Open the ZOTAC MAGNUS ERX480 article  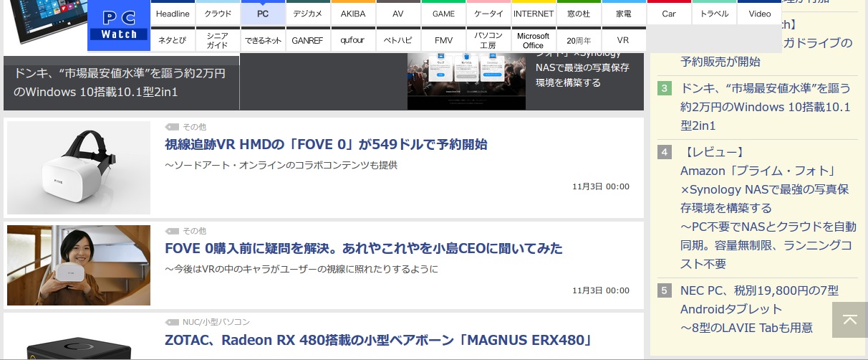point(378,340)
